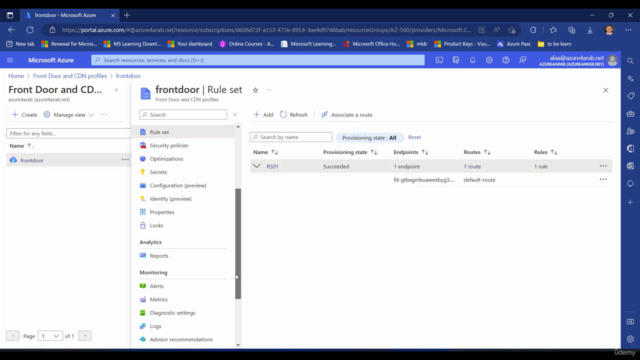Click the resource menu Search box
This screenshot has width=640, height=360.
pos(183,115)
